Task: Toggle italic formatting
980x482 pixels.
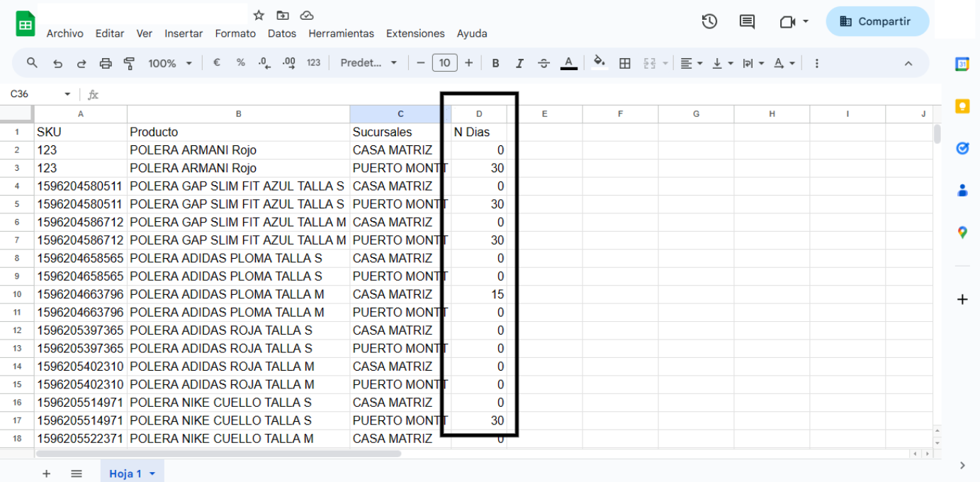Action: (519, 63)
